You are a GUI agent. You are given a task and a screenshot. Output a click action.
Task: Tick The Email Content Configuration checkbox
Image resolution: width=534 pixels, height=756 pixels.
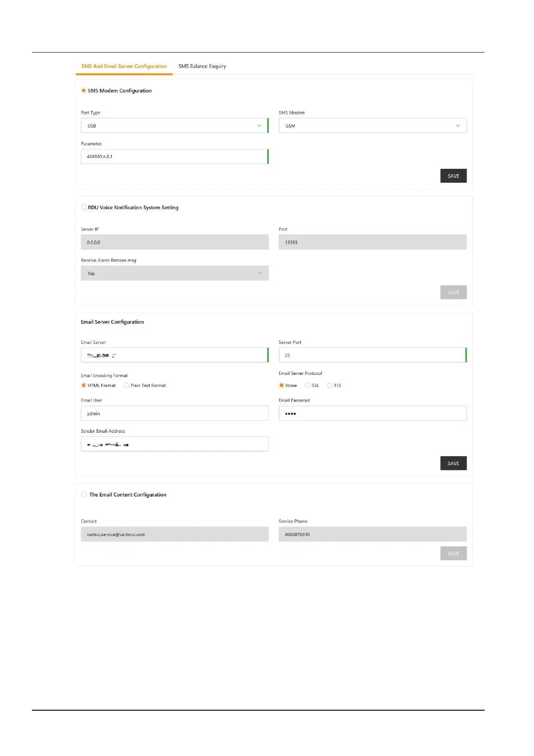(84, 494)
